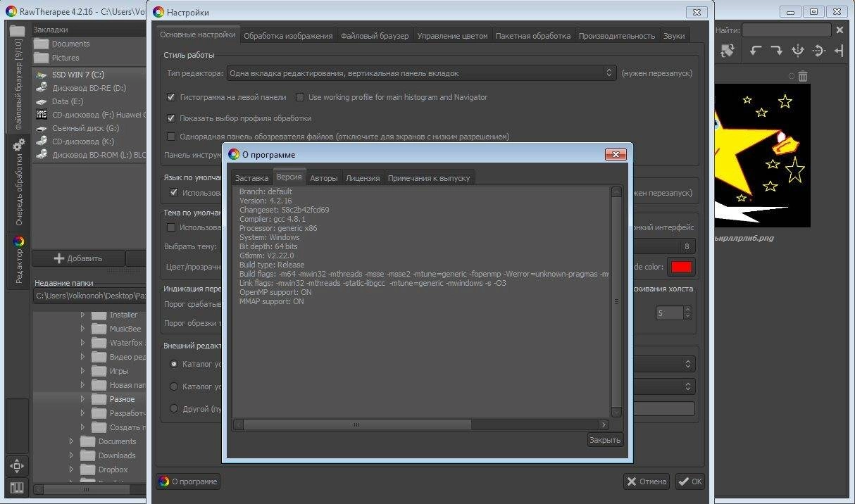This screenshot has height=504, width=855.
Task: Open second external editor combo box on right
Action: pyautogui.click(x=664, y=386)
